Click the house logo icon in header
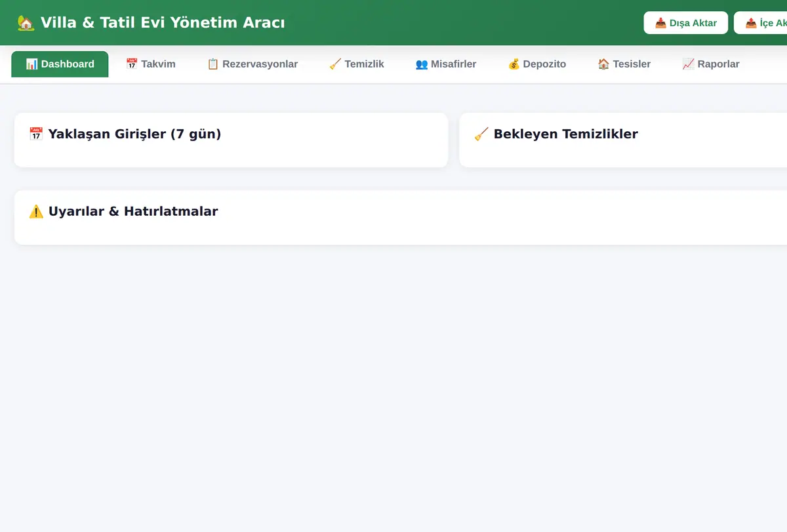Viewport: 787px width, 532px height. pyautogui.click(x=26, y=23)
